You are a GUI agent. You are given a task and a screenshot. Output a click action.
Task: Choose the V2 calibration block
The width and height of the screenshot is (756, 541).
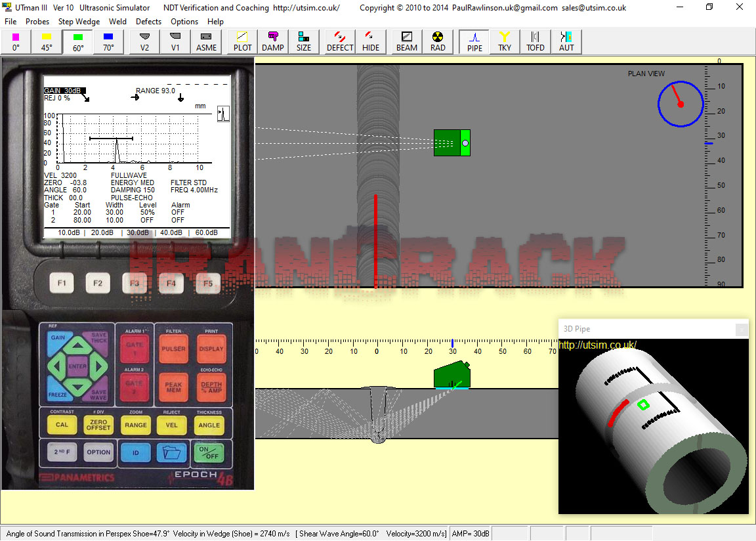click(144, 41)
